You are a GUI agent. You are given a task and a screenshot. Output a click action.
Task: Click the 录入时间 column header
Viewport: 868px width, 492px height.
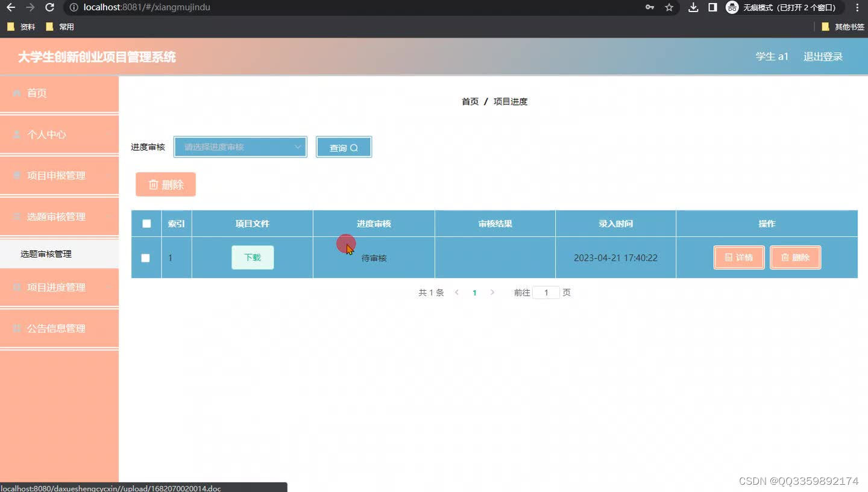pyautogui.click(x=615, y=224)
